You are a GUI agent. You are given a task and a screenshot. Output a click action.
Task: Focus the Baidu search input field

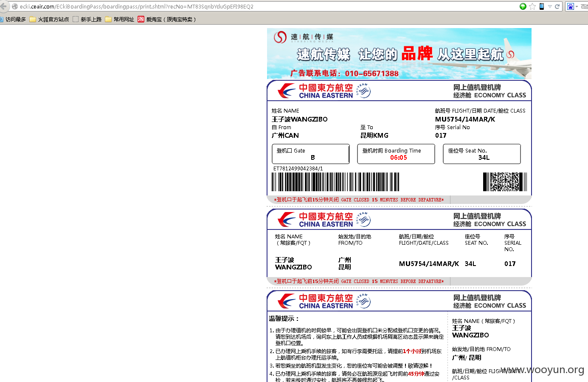(x=584, y=6)
